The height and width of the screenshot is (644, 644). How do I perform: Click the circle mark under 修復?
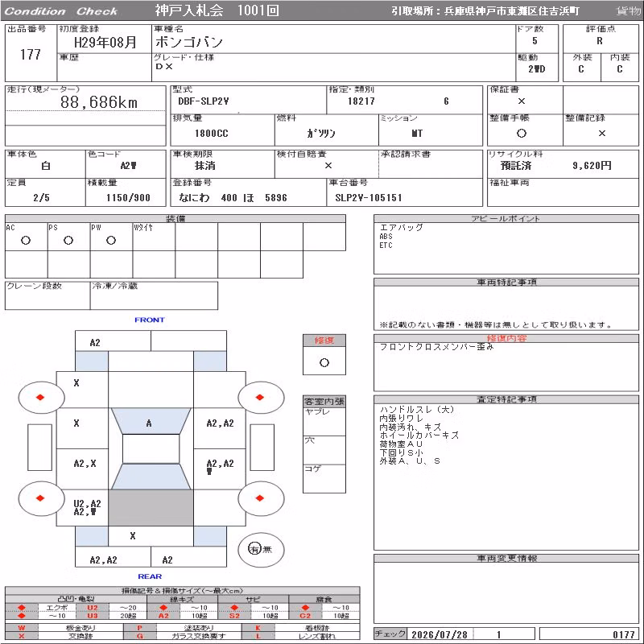tap(324, 363)
